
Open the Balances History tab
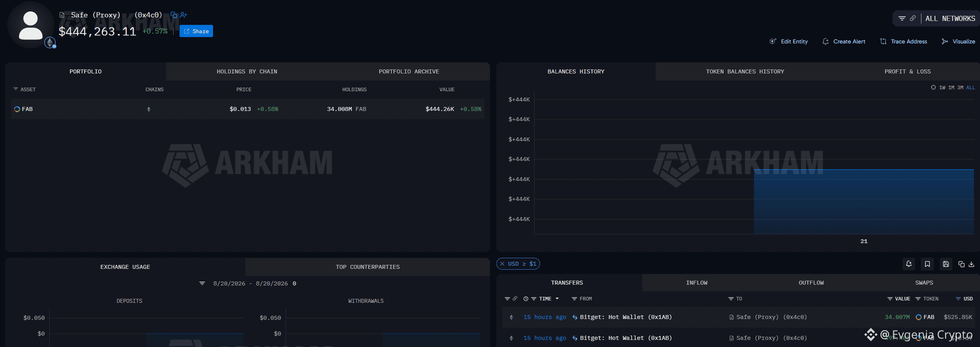pos(576,71)
